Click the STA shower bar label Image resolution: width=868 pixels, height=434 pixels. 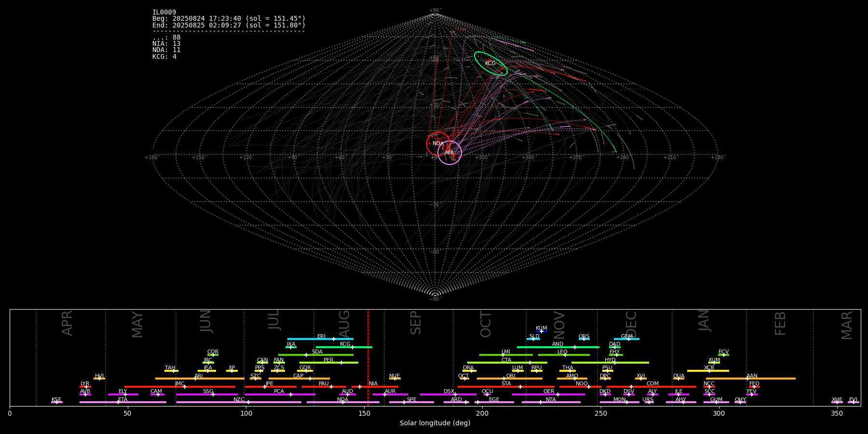(x=506, y=384)
